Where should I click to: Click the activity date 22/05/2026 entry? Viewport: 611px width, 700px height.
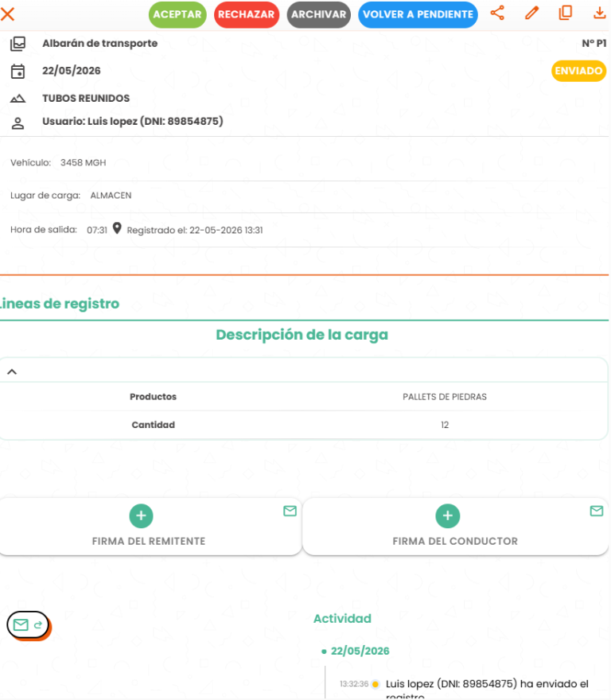click(360, 651)
